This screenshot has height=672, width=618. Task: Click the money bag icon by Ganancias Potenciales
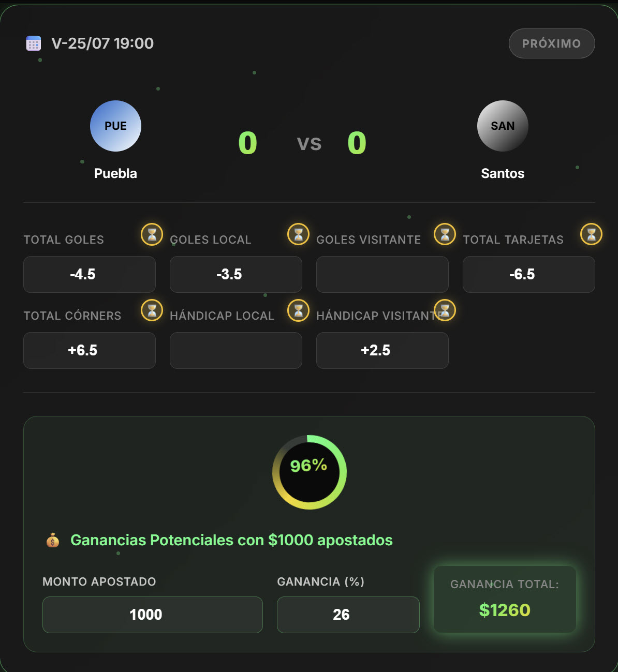point(53,540)
